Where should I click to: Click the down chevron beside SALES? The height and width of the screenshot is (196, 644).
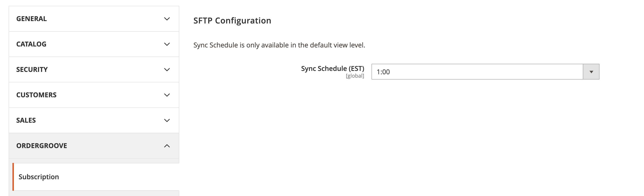(x=167, y=120)
